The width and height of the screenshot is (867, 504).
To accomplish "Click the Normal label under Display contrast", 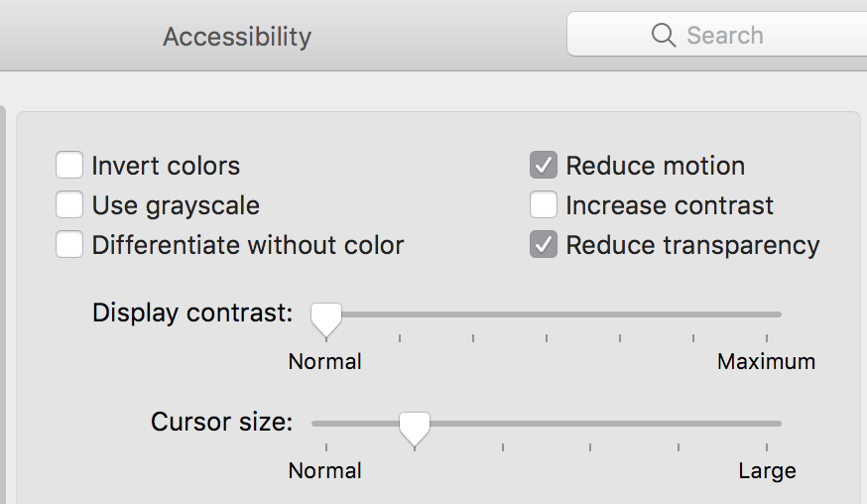I will [325, 361].
